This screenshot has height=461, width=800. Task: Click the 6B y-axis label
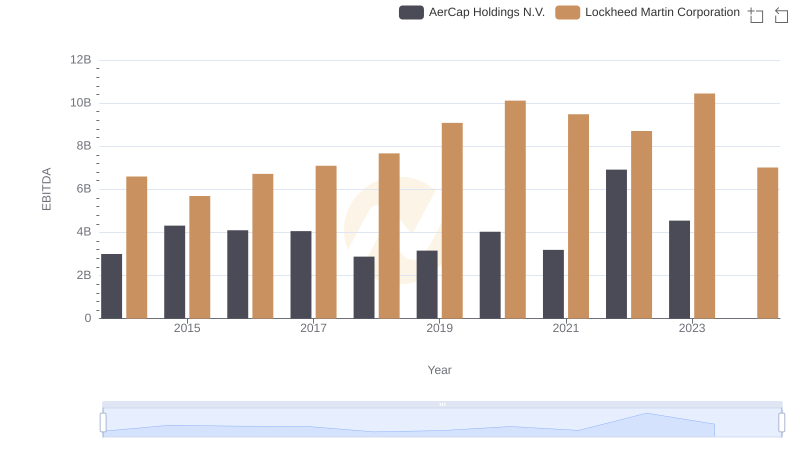(x=84, y=189)
